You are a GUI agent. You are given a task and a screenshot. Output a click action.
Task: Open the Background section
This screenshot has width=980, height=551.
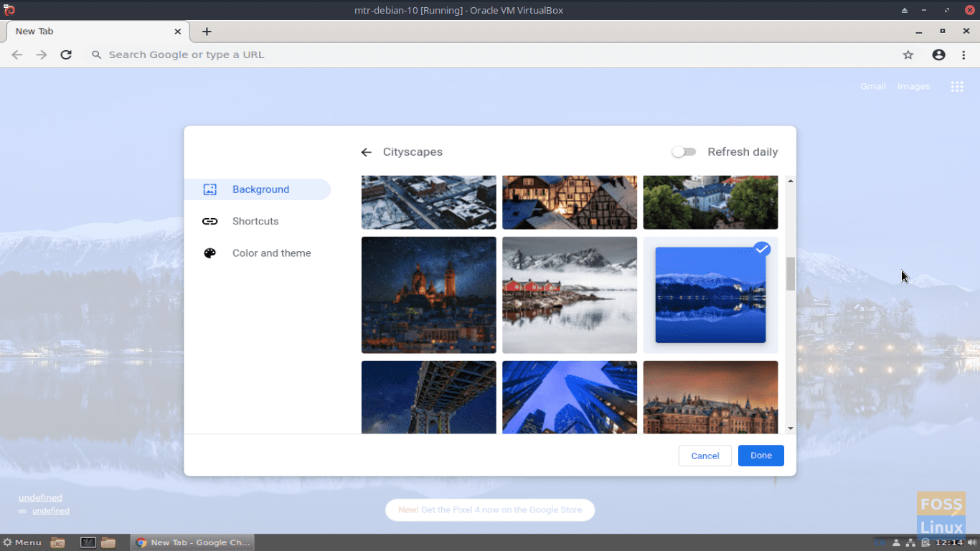pos(258,189)
